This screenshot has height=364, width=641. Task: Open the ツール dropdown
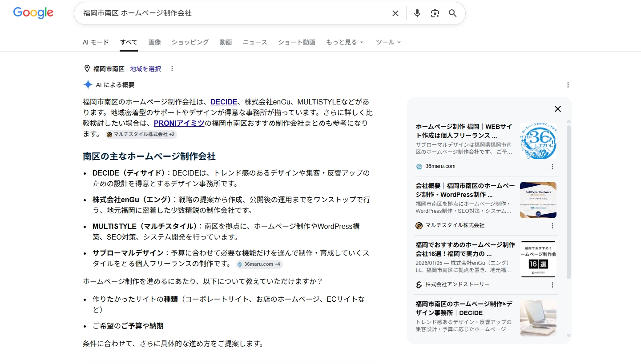[x=388, y=42]
